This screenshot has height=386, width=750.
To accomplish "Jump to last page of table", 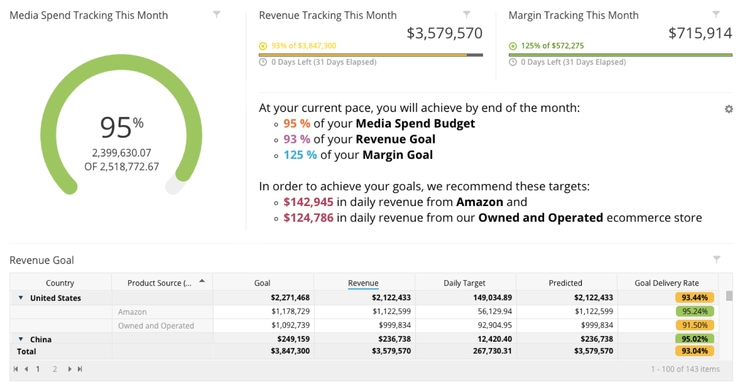I will click(80, 369).
